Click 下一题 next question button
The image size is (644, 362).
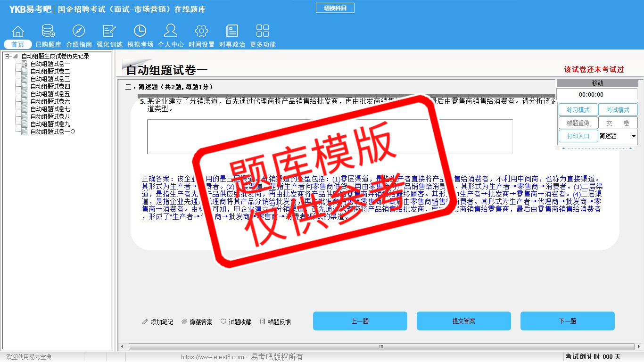click(567, 321)
